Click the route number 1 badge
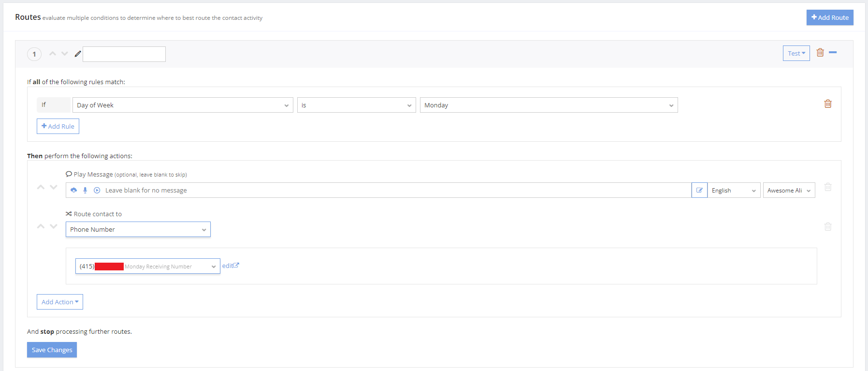The width and height of the screenshot is (868, 371). (x=34, y=54)
